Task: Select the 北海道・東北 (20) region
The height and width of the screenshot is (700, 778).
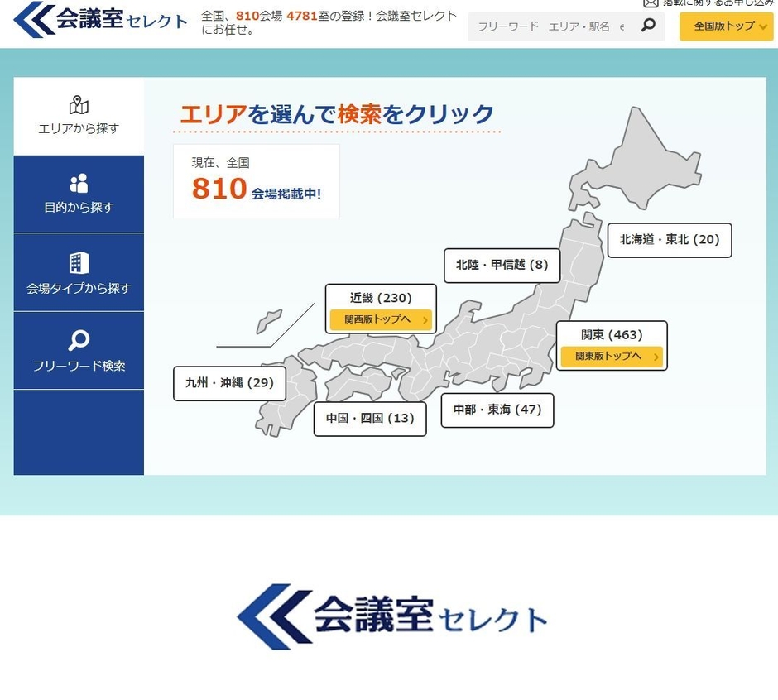Action: coord(670,240)
